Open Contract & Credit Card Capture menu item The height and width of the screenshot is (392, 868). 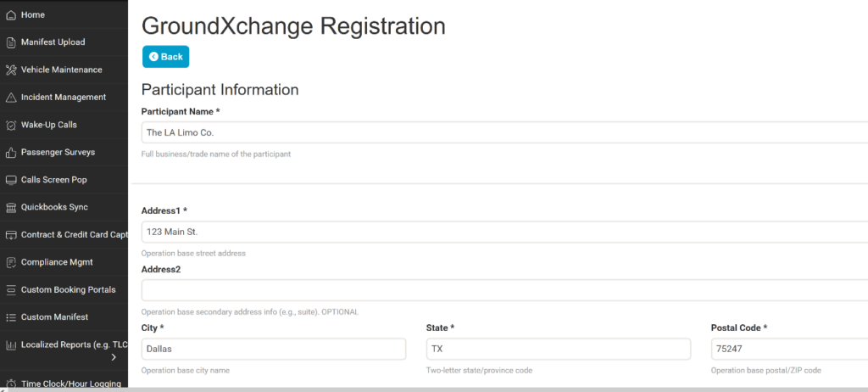click(x=73, y=235)
